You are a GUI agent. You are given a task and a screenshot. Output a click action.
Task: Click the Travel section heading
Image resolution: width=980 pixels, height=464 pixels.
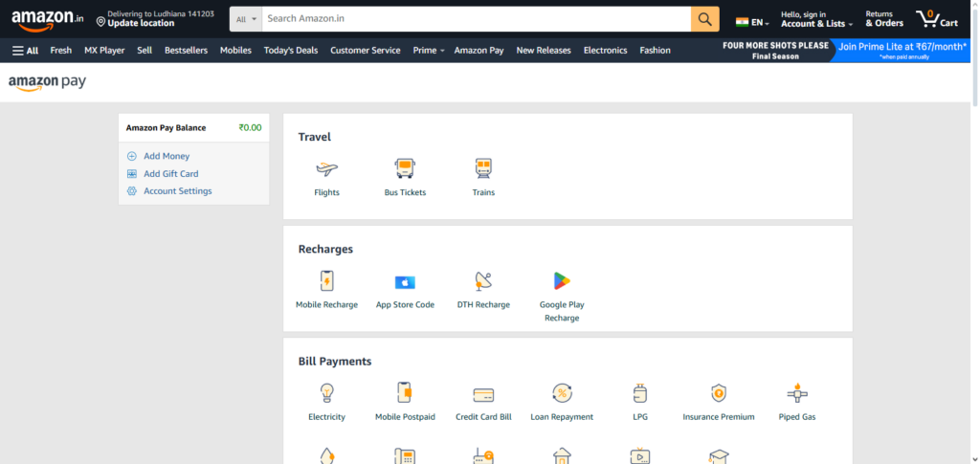click(x=314, y=137)
